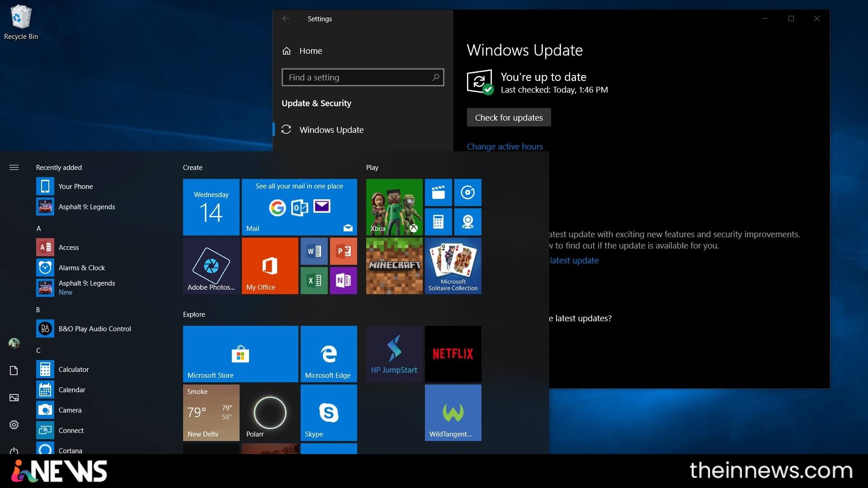Click the Power icon in the Start sidebar
868x488 pixels.
coord(14,450)
